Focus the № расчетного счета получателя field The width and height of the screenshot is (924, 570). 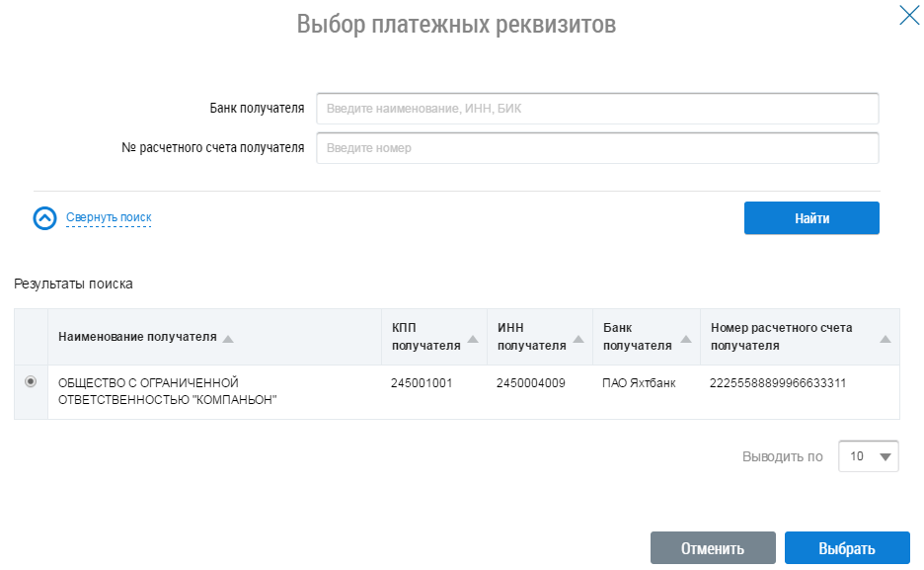tap(596, 148)
